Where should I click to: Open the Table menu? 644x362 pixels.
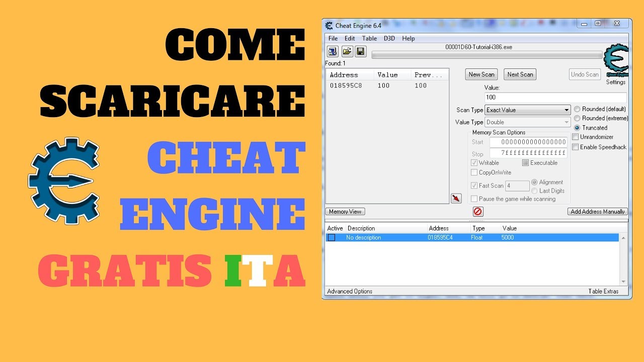click(x=369, y=38)
